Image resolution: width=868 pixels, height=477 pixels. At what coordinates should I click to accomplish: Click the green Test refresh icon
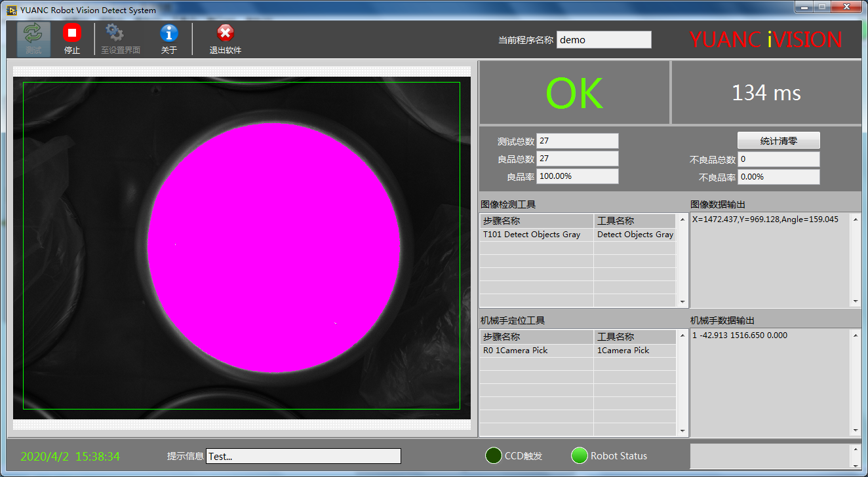point(33,33)
